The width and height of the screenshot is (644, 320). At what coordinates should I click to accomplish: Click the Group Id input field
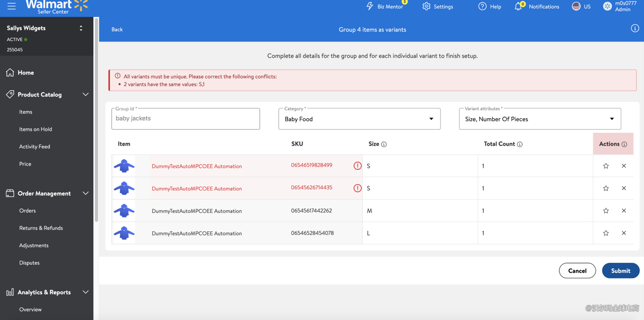coord(185,119)
